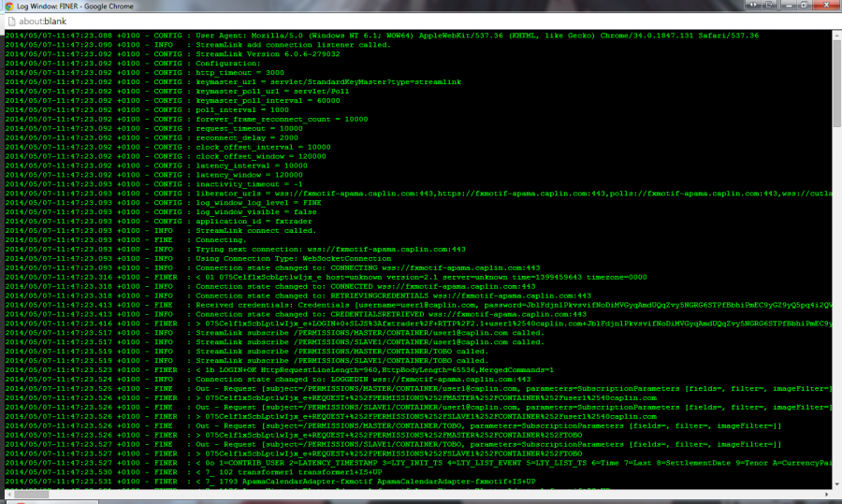842x504 pixels.
Task: Click 'keymaster_url = servlet/StandardKeyMaster' line
Action: (x=233, y=82)
